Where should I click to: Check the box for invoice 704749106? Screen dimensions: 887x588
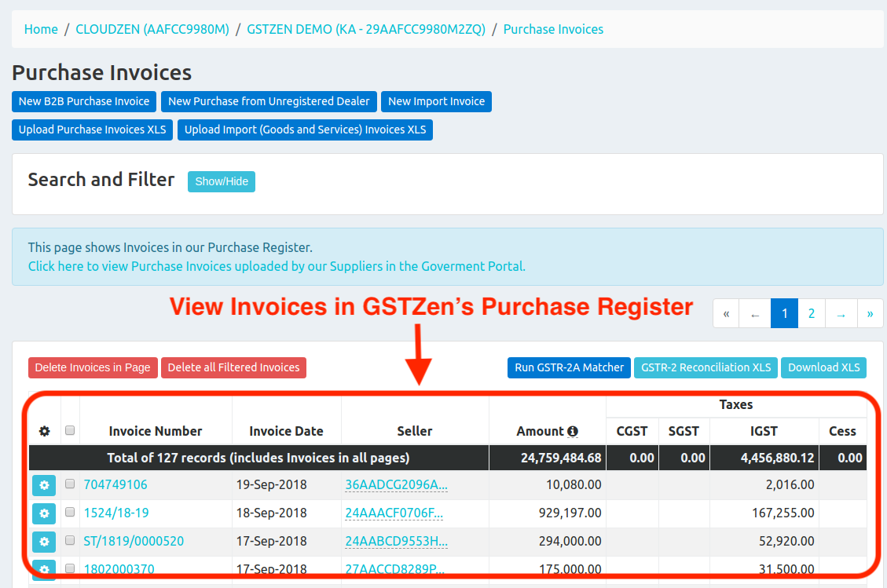70,484
